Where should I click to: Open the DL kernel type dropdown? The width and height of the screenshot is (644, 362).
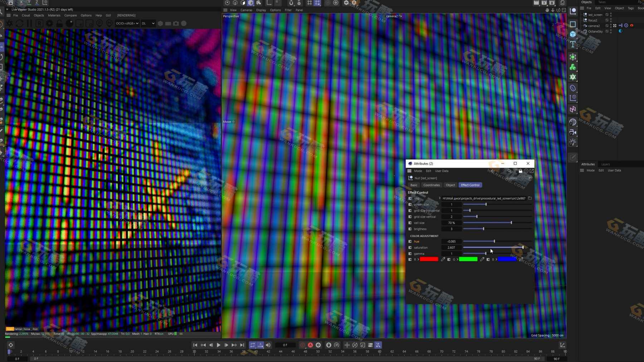tap(148, 23)
